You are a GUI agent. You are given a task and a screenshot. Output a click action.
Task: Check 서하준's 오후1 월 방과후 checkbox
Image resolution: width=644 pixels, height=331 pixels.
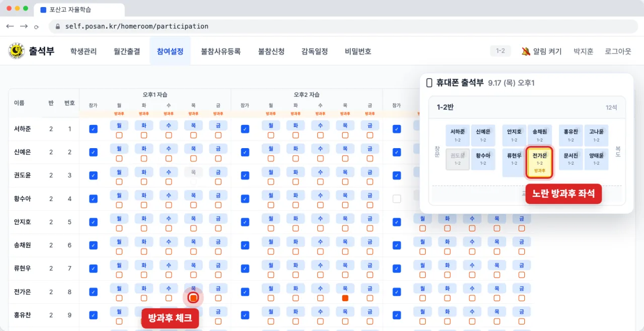point(119,135)
